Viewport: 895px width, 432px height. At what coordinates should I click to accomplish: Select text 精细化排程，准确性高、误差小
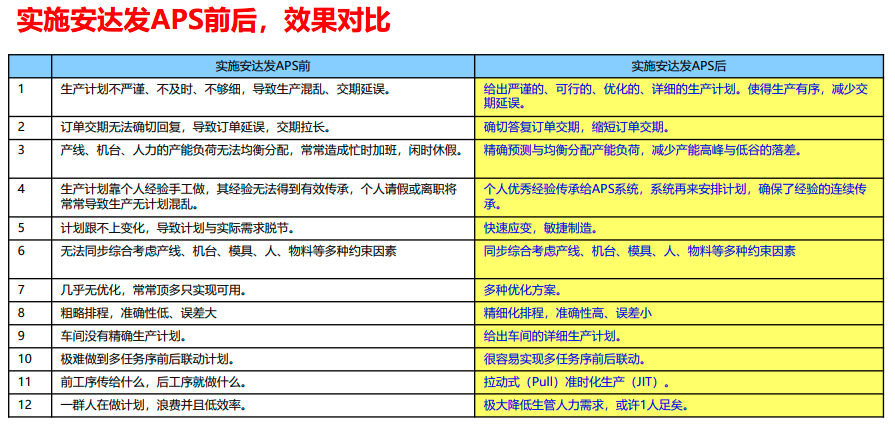[x=568, y=313]
